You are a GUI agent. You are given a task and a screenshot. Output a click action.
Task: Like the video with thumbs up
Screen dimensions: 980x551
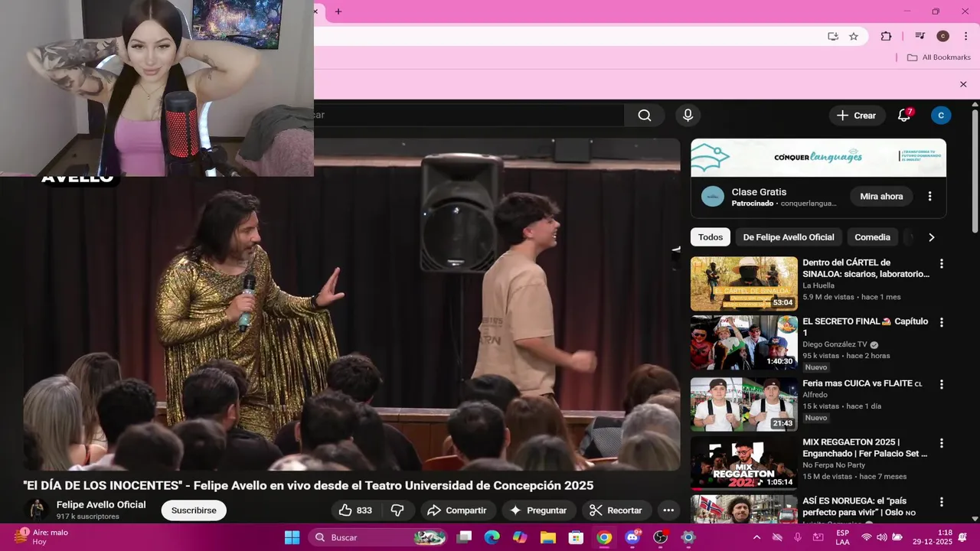355,510
